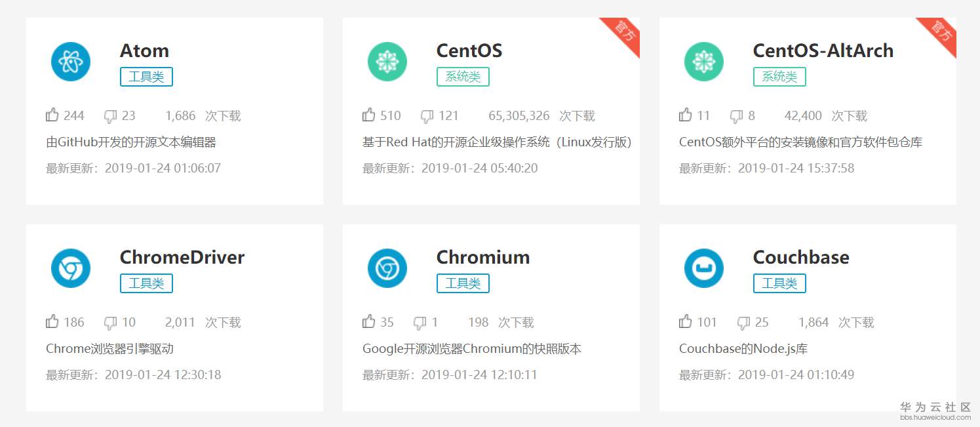Like Atom with thumbs-up icon
Viewport: 980px width, 427px height.
[52, 115]
